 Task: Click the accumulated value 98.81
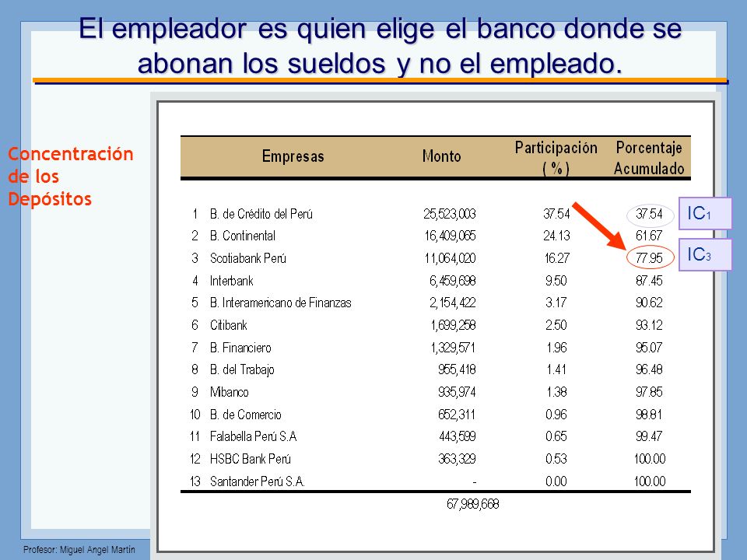pos(649,415)
